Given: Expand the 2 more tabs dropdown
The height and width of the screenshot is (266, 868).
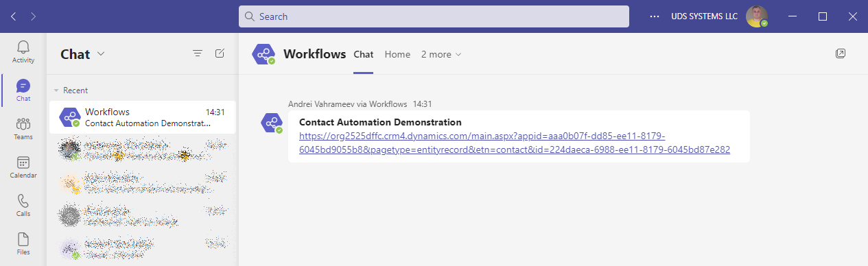Looking at the screenshot, I should (x=441, y=54).
